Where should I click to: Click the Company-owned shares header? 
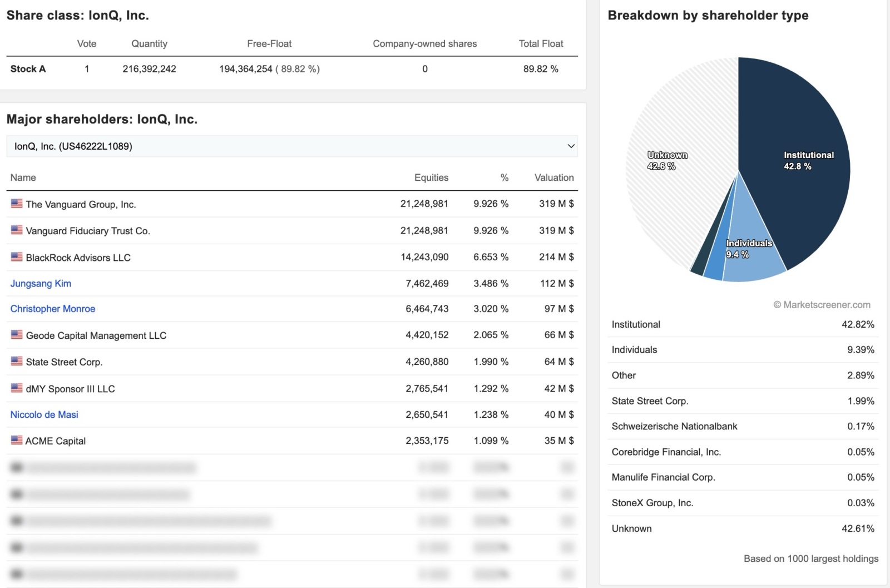(x=424, y=43)
